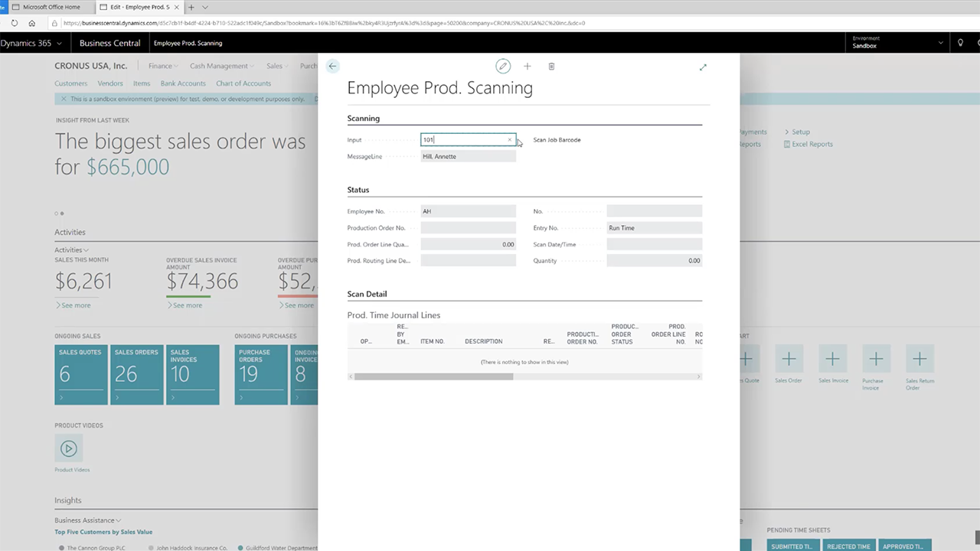Click the Input text field
Screen dimensions: 980x551
coord(462,140)
